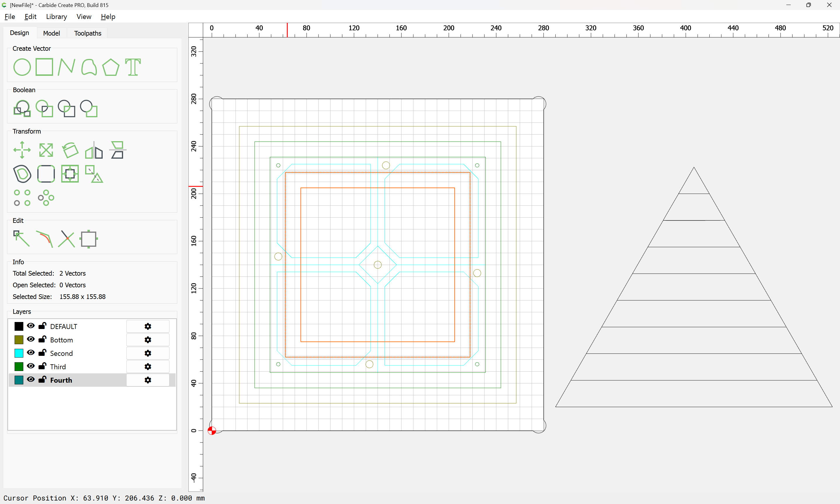Select the Bottom layer row name
Viewport: 840px width, 504px height.
coord(62,339)
